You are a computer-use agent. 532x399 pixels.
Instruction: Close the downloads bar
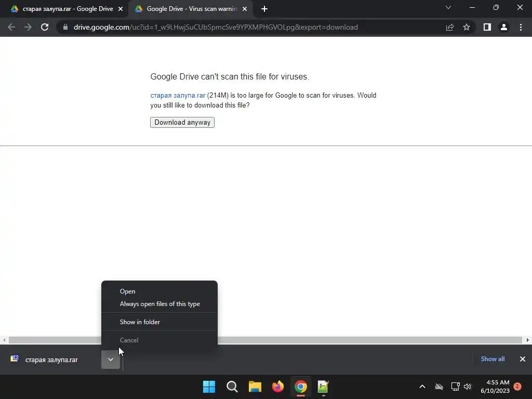(x=523, y=359)
